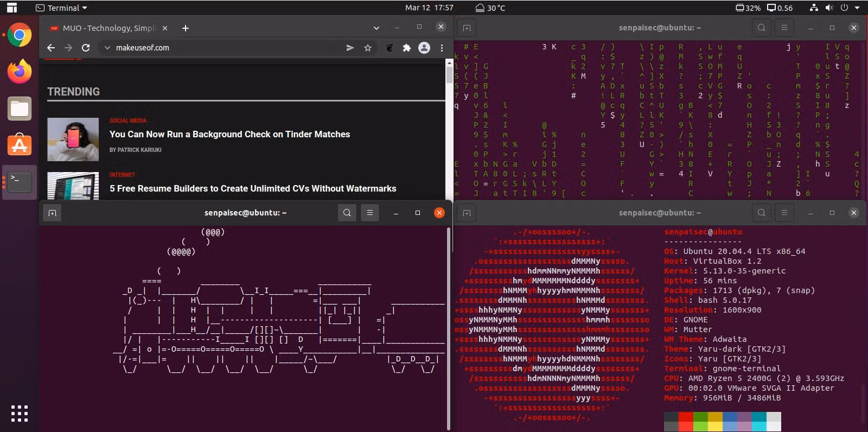Select the Terminal icon in the dock

(20, 182)
